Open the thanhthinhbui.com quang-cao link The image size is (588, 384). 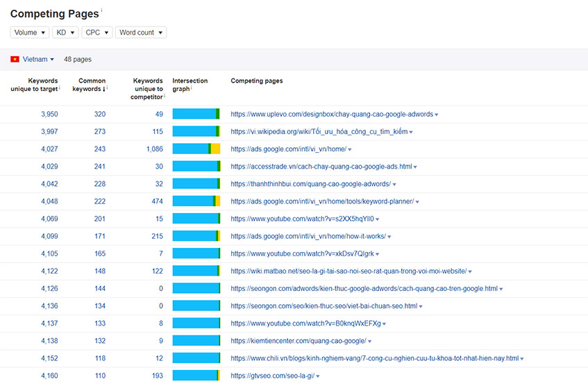[311, 184]
